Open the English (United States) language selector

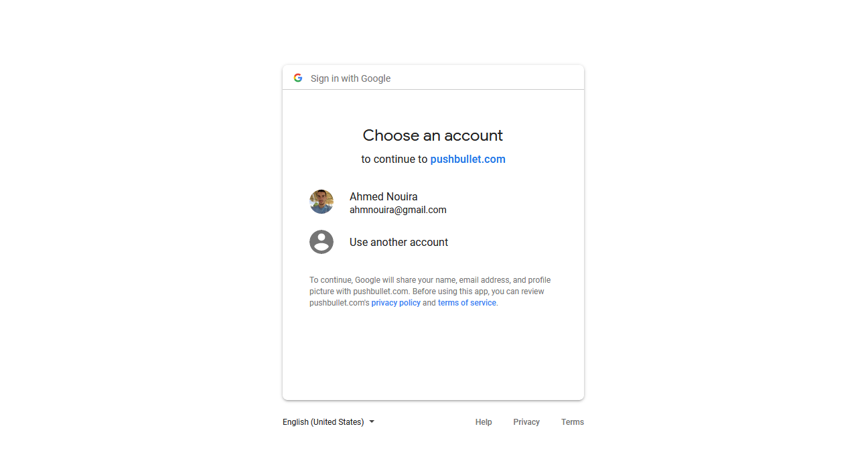pos(328,422)
